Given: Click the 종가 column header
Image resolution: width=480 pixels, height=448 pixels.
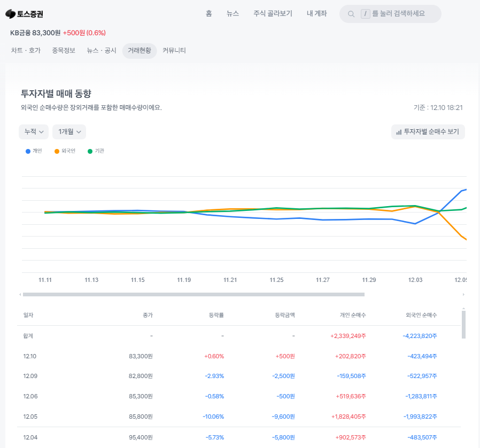Looking at the screenshot, I should pyautogui.click(x=148, y=315).
